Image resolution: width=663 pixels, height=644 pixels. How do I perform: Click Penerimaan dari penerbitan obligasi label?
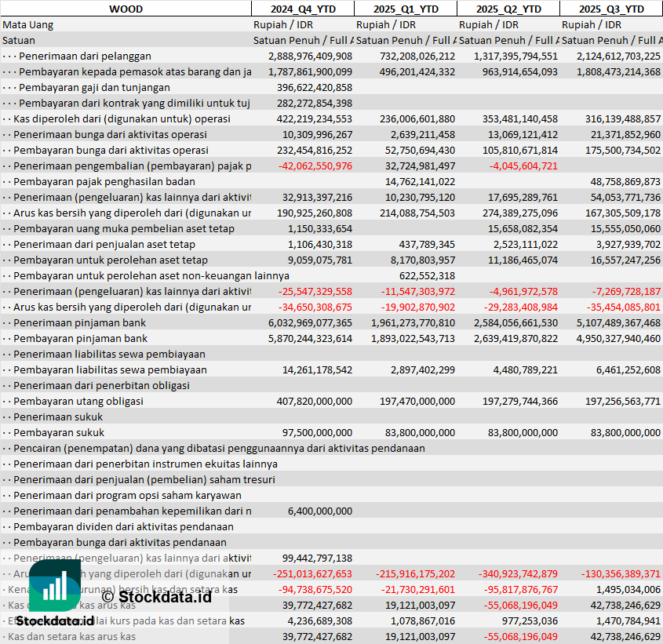click(x=101, y=385)
